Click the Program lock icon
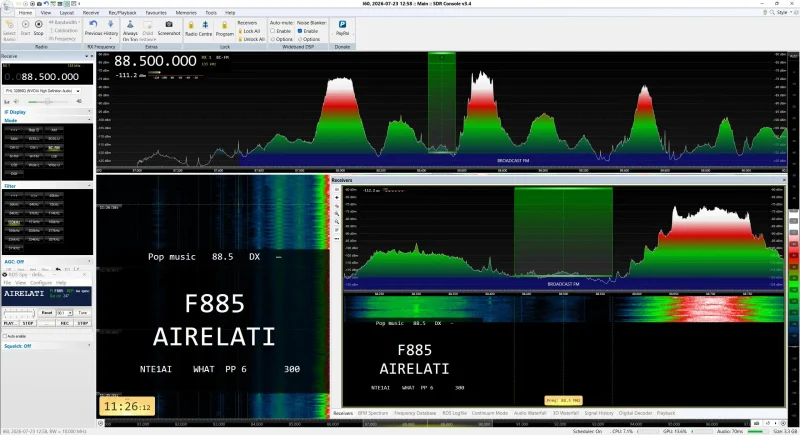Screen dimensions: 800x435 tap(224, 25)
